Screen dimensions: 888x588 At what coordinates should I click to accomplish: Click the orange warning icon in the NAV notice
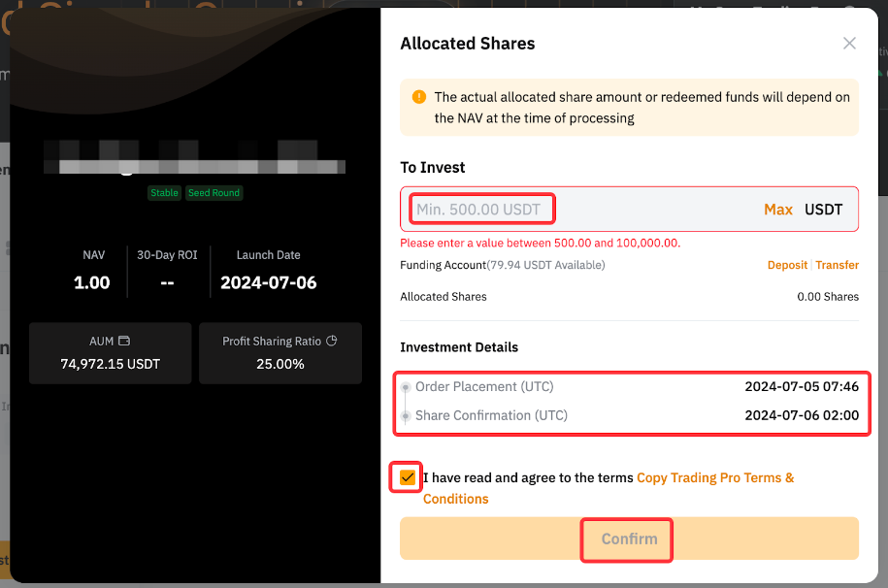(419, 97)
